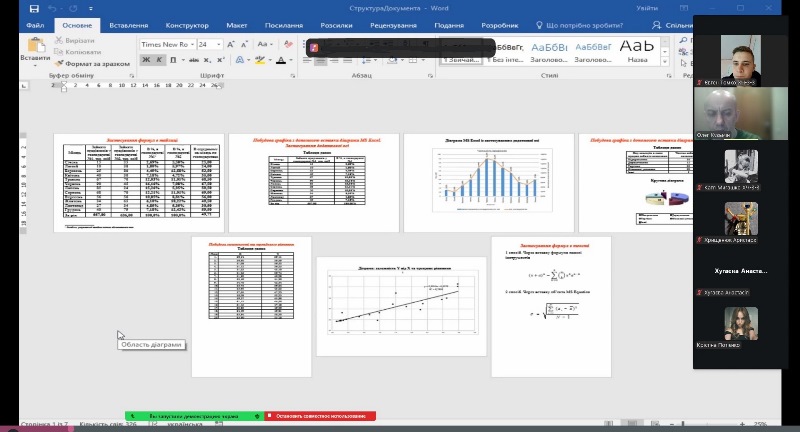Toggle subscript x₂ formatting
800x432 pixels.
point(207,60)
